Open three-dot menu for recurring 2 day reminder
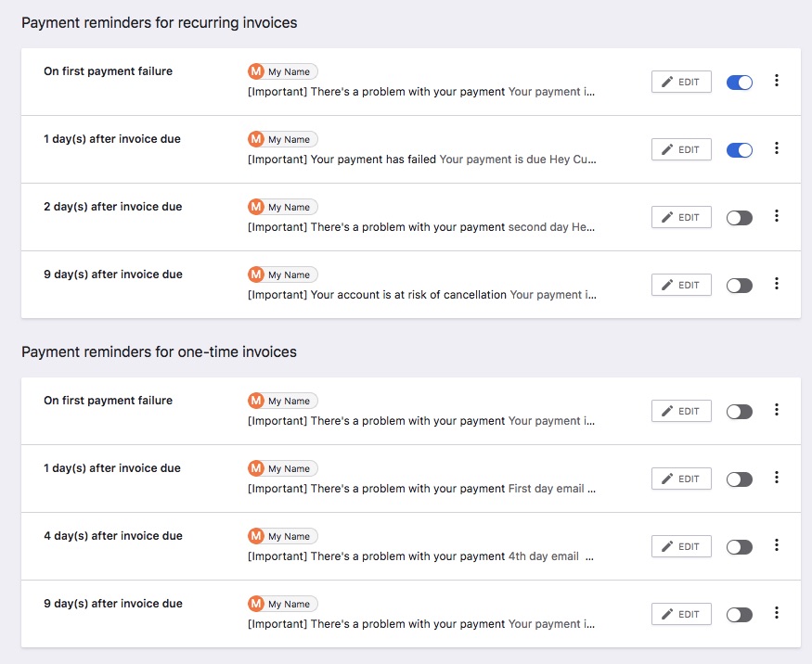Screen dimensions: 812x664 pos(776,216)
